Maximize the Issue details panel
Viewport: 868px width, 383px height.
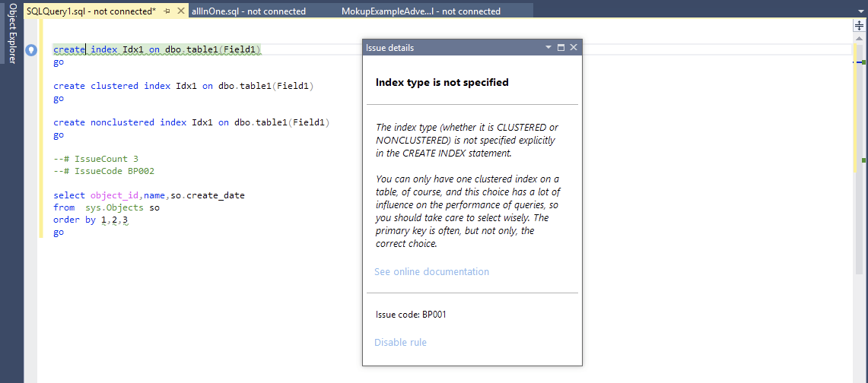point(561,48)
